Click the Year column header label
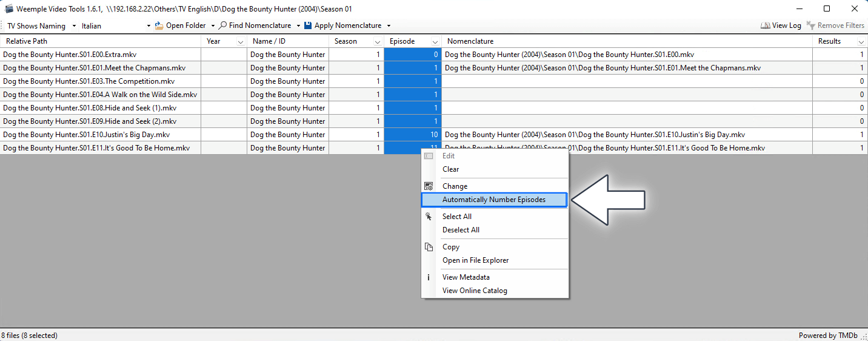 pos(213,41)
